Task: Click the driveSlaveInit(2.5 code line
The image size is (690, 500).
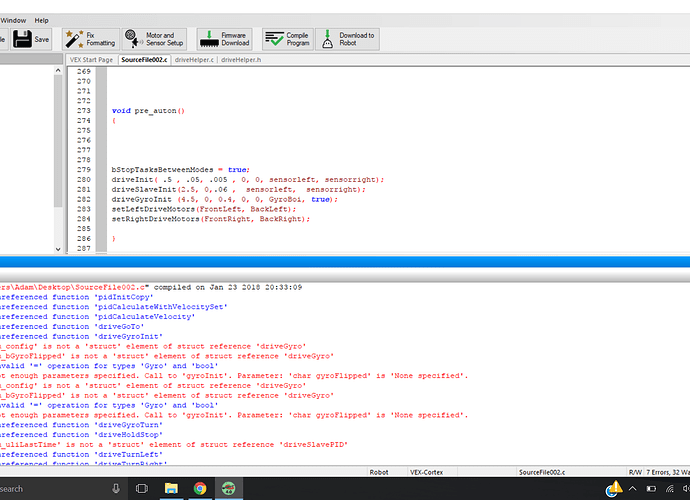Action: pos(239,190)
